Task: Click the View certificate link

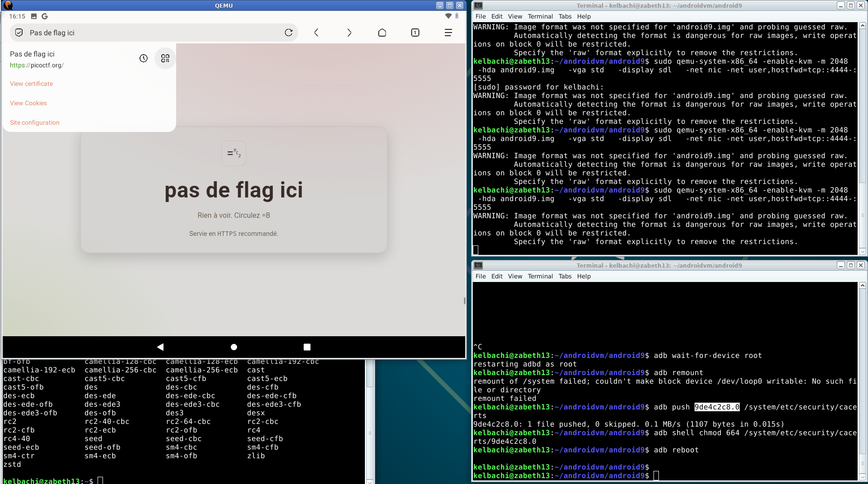Action: [x=31, y=84]
